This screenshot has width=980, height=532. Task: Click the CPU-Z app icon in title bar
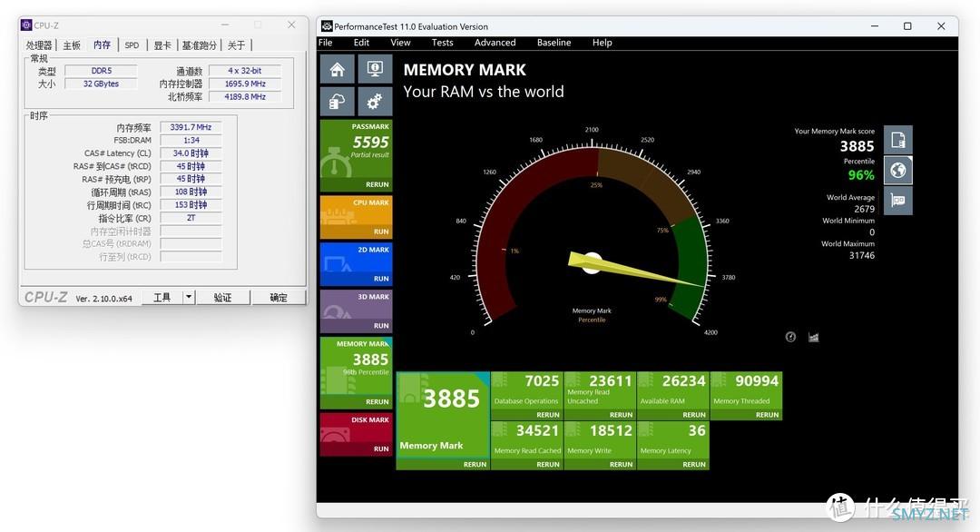pyautogui.click(x=26, y=25)
